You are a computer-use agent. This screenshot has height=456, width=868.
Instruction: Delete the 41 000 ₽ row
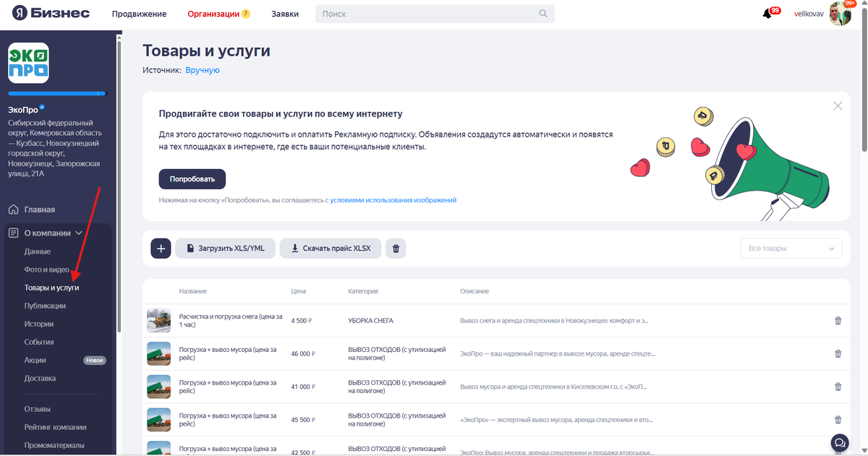(838, 387)
